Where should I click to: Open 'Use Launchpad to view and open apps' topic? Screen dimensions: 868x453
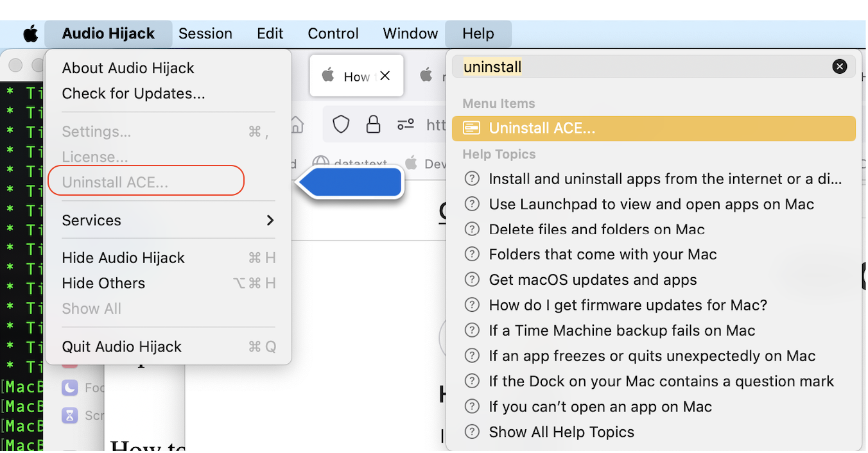[x=654, y=205]
